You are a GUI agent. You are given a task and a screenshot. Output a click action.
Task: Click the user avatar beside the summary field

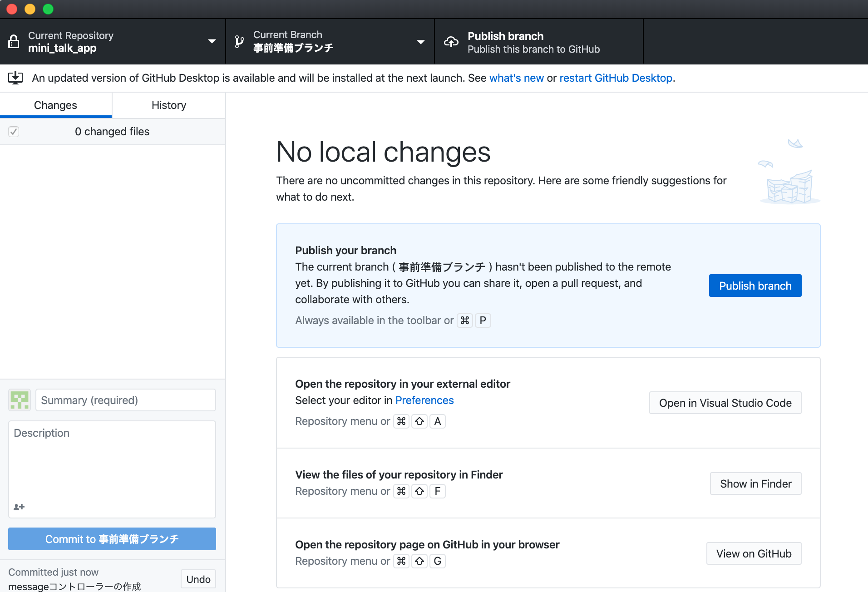(x=20, y=400)
